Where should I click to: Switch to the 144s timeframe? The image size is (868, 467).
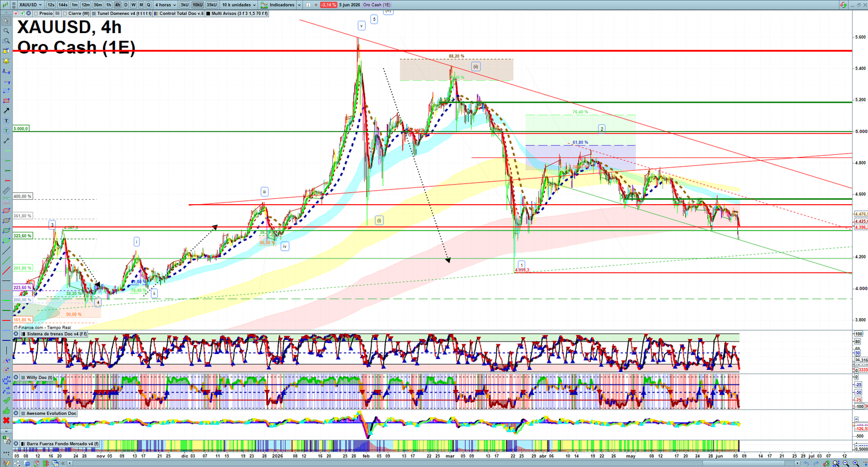63,5
